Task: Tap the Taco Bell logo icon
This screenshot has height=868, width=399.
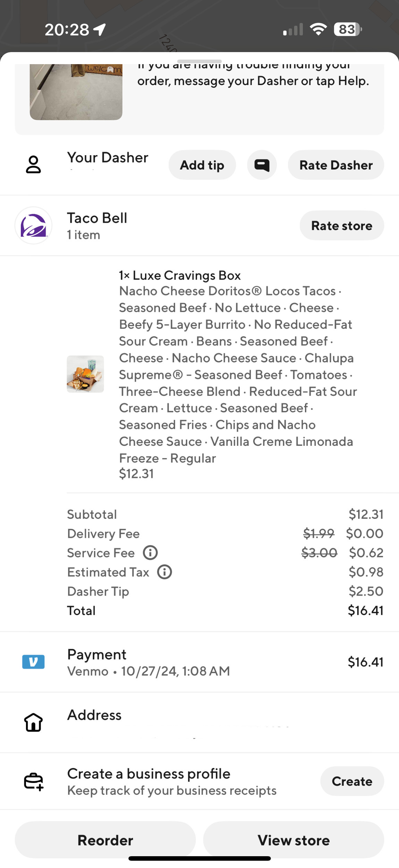Action: pos(33,225)
